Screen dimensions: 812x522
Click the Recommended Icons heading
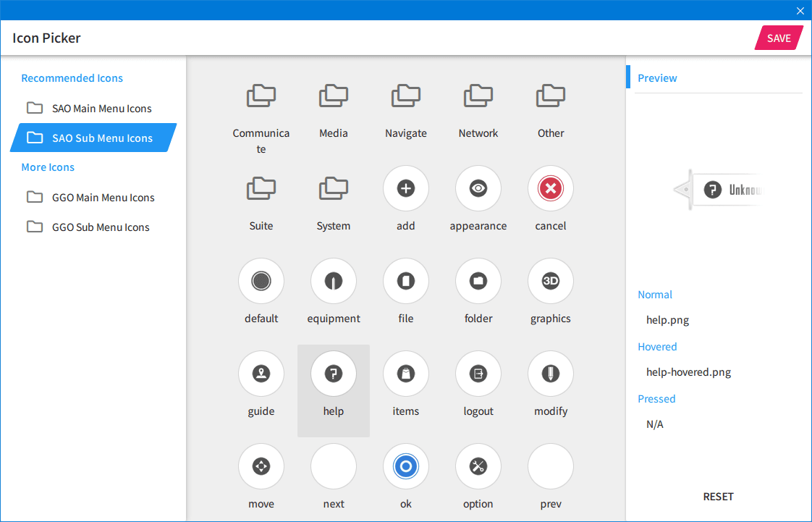pyautogui.click(x=72, y=78)
